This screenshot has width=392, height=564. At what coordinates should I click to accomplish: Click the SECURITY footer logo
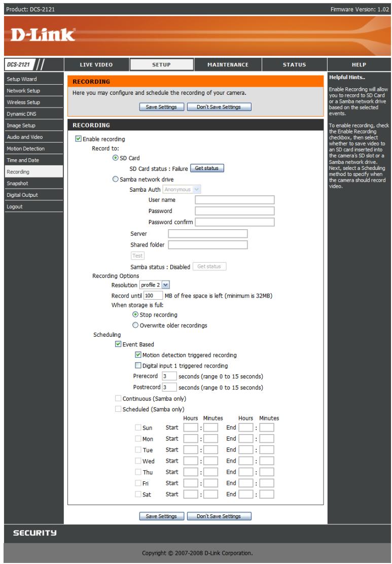35,533
